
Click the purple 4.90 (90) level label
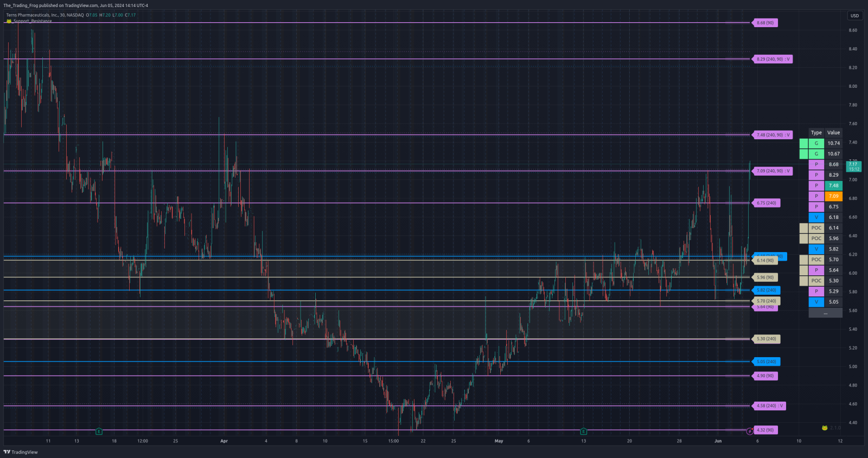coord(765,376)
